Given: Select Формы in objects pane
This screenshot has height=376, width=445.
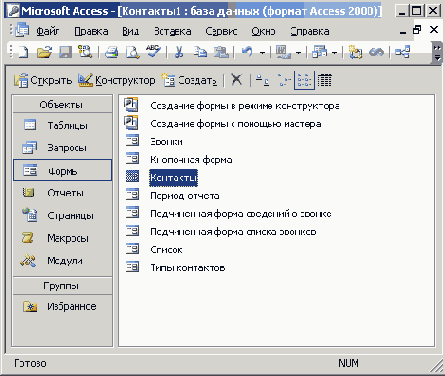Looking at the screenshot, I should pyautogui.click(x=62, y=170).
